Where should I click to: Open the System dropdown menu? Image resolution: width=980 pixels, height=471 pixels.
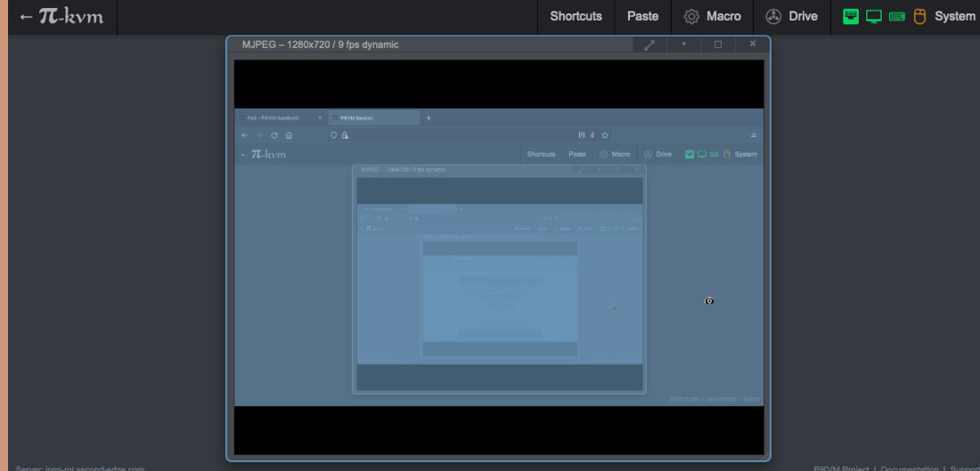954,16
